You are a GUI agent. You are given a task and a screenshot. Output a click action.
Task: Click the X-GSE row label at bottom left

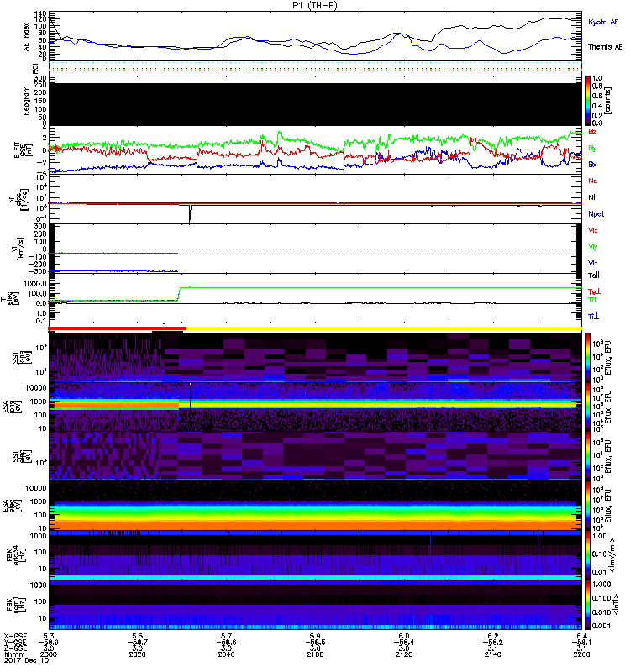14,636
